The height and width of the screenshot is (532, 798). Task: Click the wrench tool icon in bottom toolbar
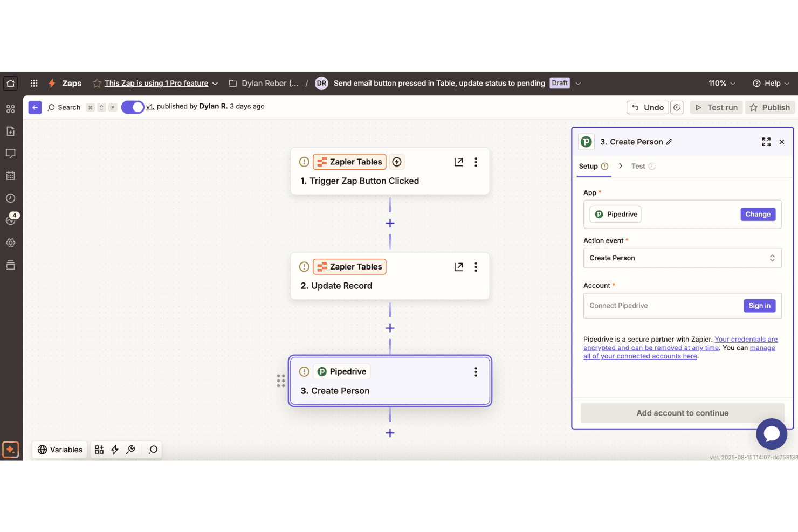click(130, 450)
